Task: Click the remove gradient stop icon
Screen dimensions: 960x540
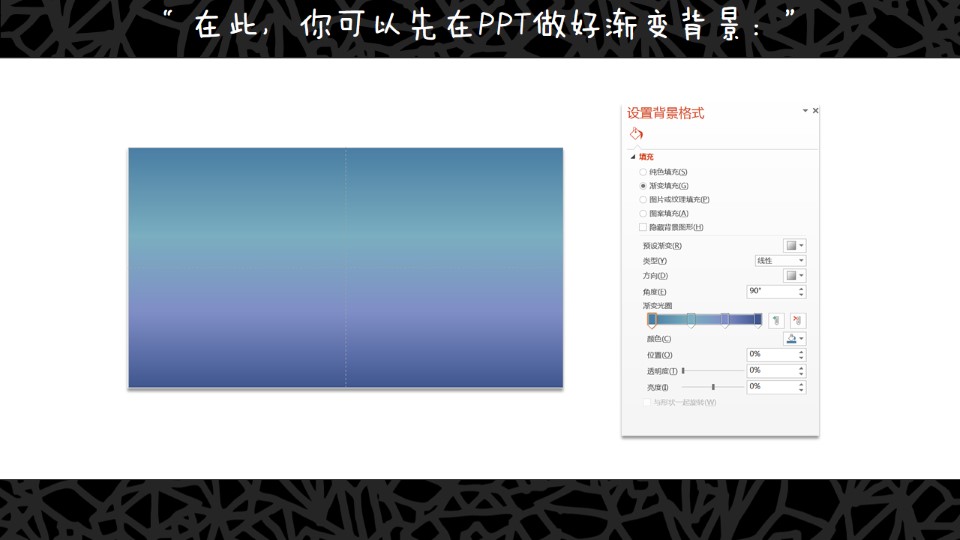Action: [x=797, y=320]
